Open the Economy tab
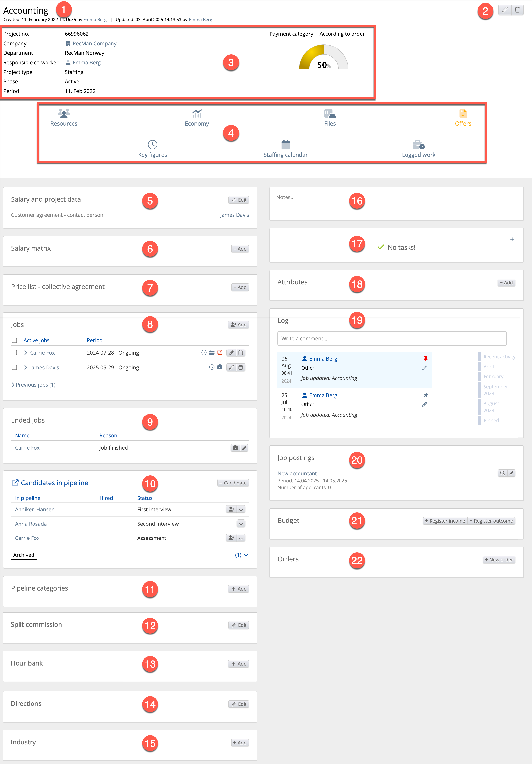Screen dimensions: 532x764 click(x=197, y=118)
